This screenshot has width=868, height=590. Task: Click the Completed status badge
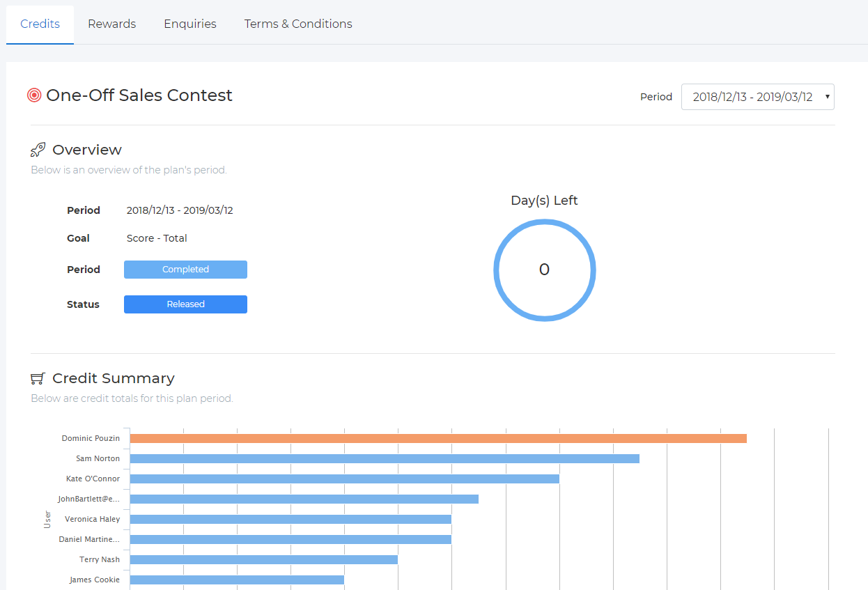[x=185, y=270]
